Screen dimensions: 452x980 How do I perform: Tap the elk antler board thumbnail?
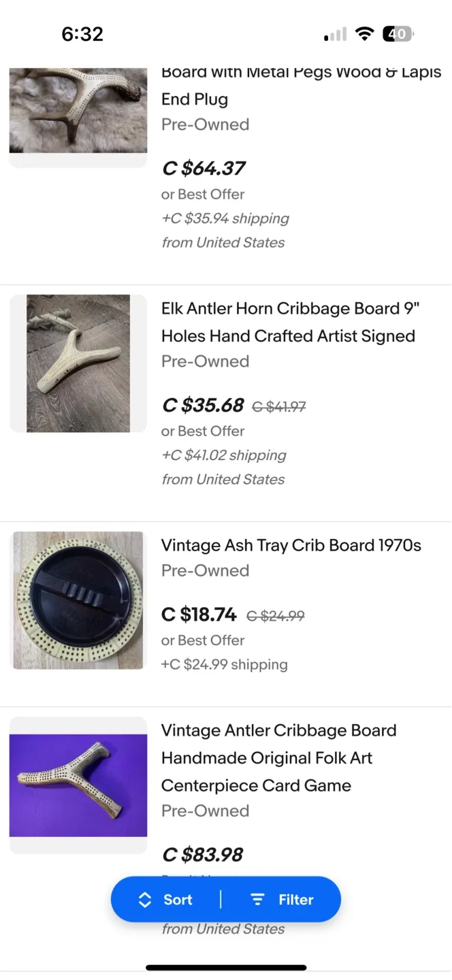tap(77, 363)
